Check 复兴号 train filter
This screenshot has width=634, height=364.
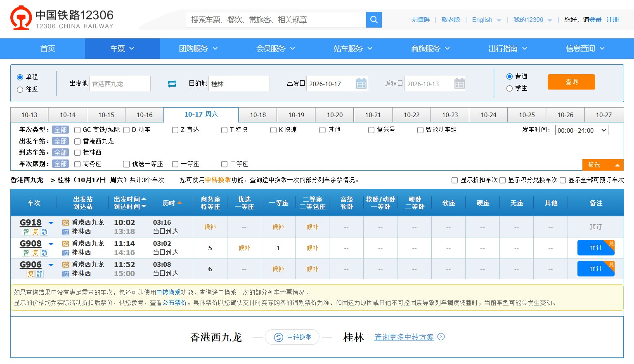[x=371, y=130]
